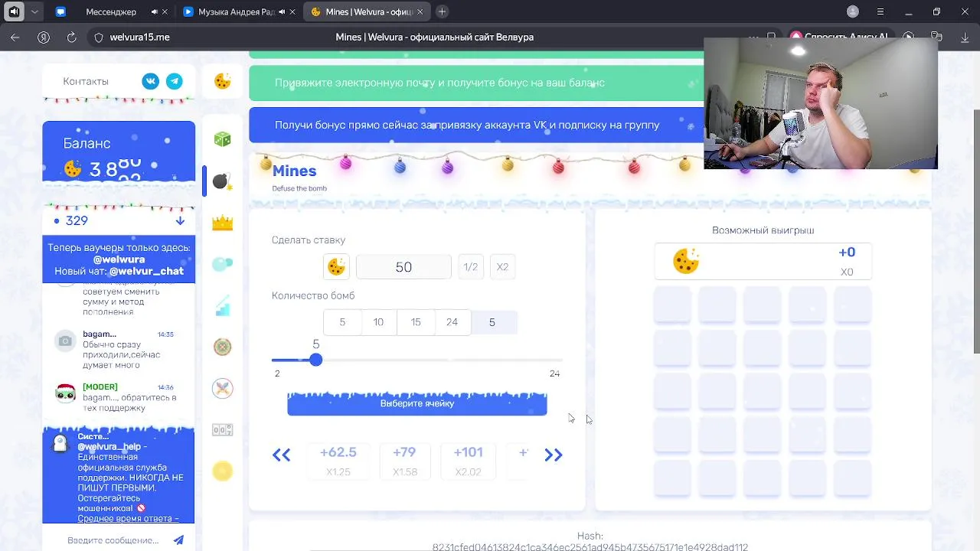Image resolution: width=980 pixels, height=551 pixels.
Task: Toggle browser side panel icon at top-left
Action: [14, 11]
